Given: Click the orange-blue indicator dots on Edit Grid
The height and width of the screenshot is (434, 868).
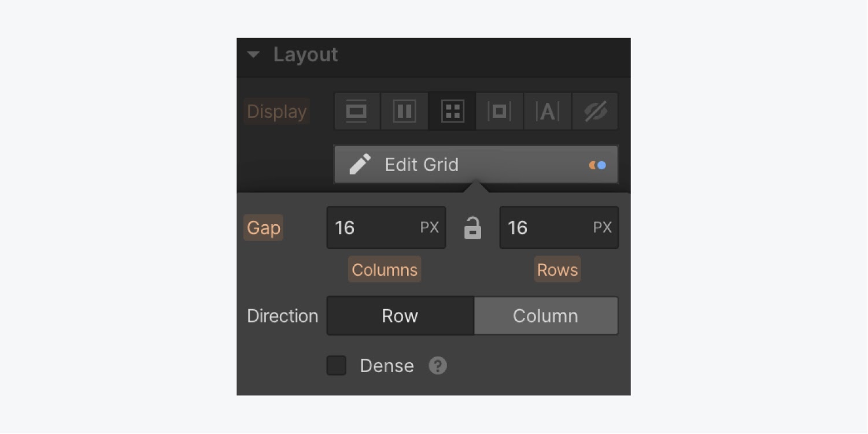Looking at the screenshot, I should coord(597,165).
